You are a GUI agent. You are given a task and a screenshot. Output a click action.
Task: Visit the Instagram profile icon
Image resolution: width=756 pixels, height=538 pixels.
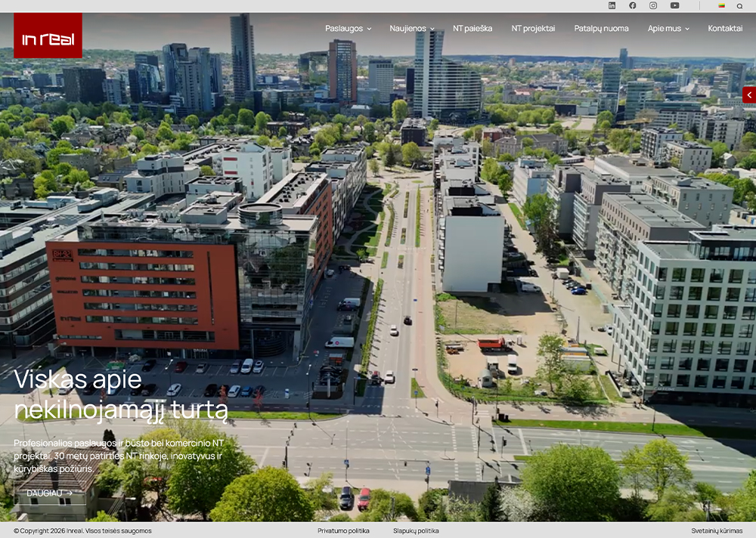(x=653, y=5)
